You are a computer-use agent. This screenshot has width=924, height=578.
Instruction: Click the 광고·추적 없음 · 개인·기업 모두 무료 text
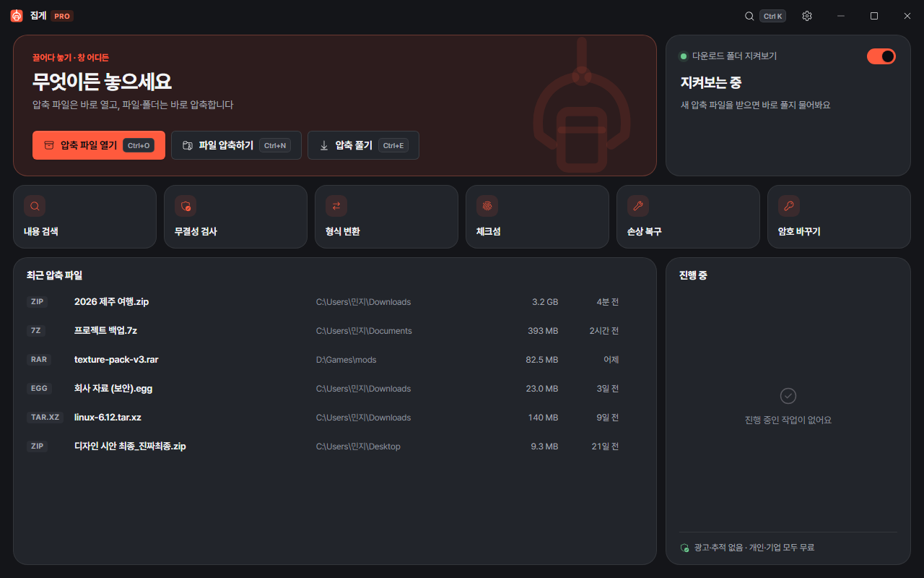click(x=754, y=548)
